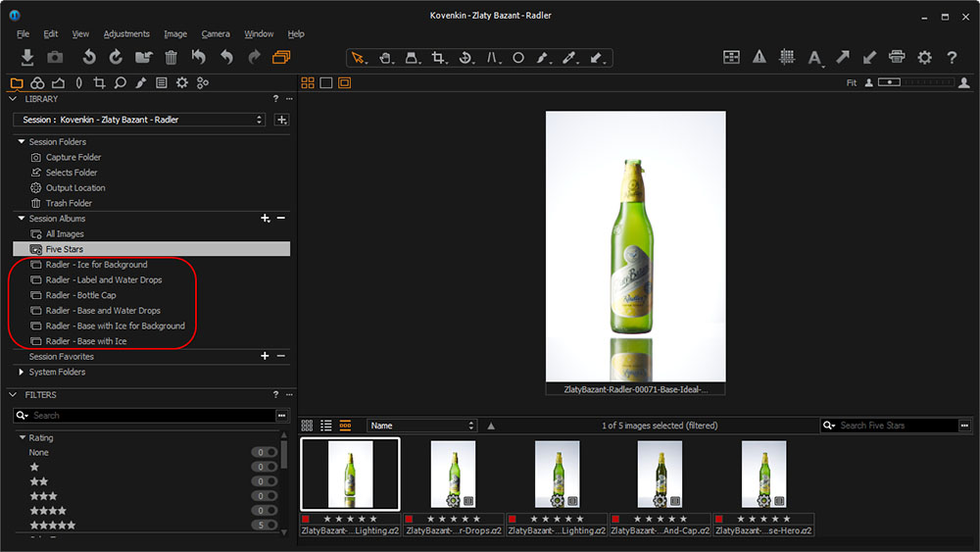Toggle the three-star rating filter

pos(265,496)
